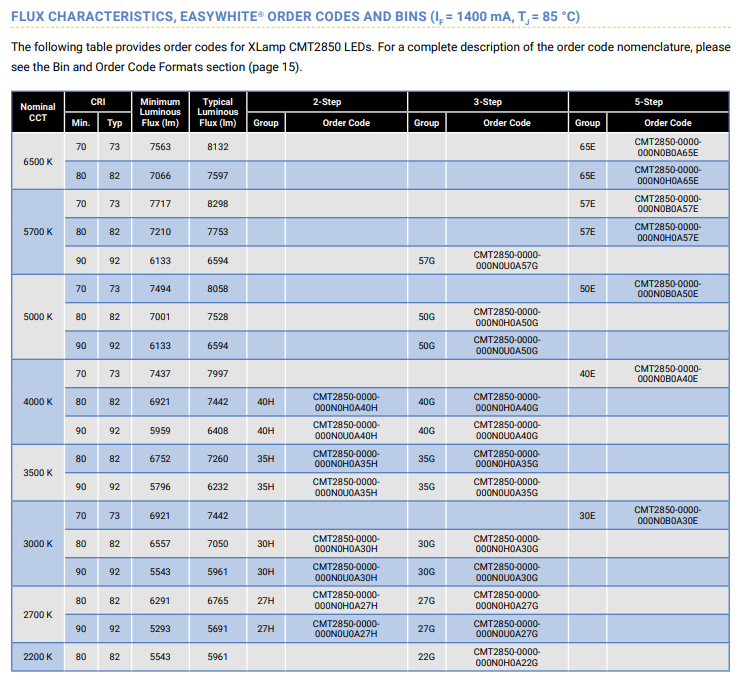
Task: Click the 5-Step column header
Action: click(x=648, y=102)
